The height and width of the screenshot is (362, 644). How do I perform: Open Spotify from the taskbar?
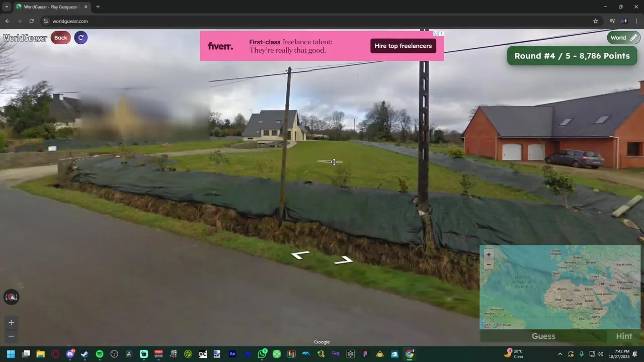click(100, 354)
